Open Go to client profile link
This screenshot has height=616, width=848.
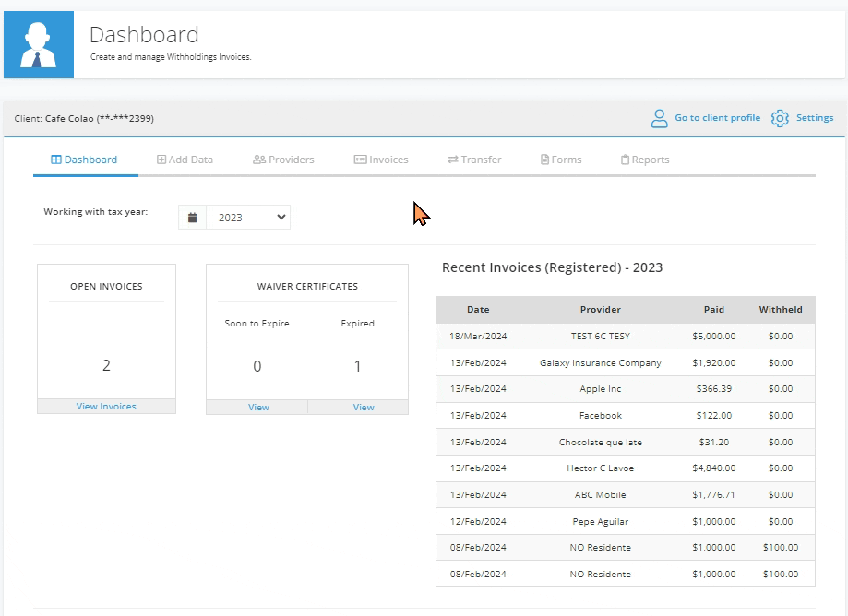click(717, 118)
